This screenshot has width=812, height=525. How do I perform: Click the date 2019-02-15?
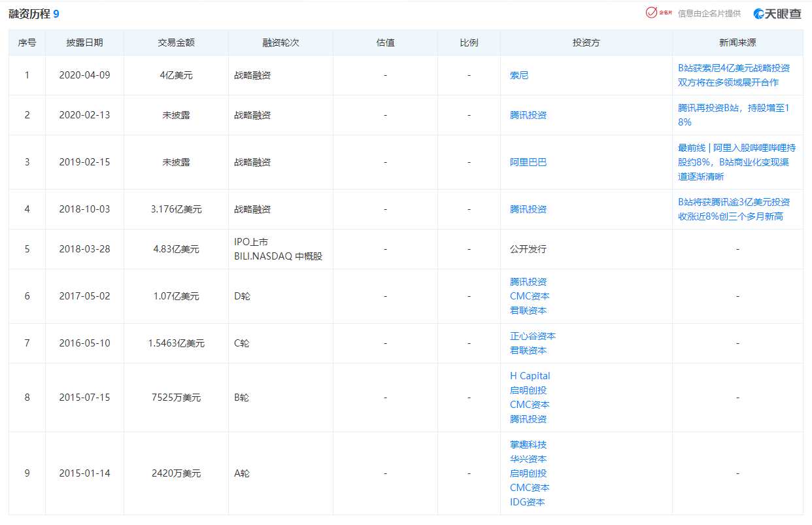[84, 162]
